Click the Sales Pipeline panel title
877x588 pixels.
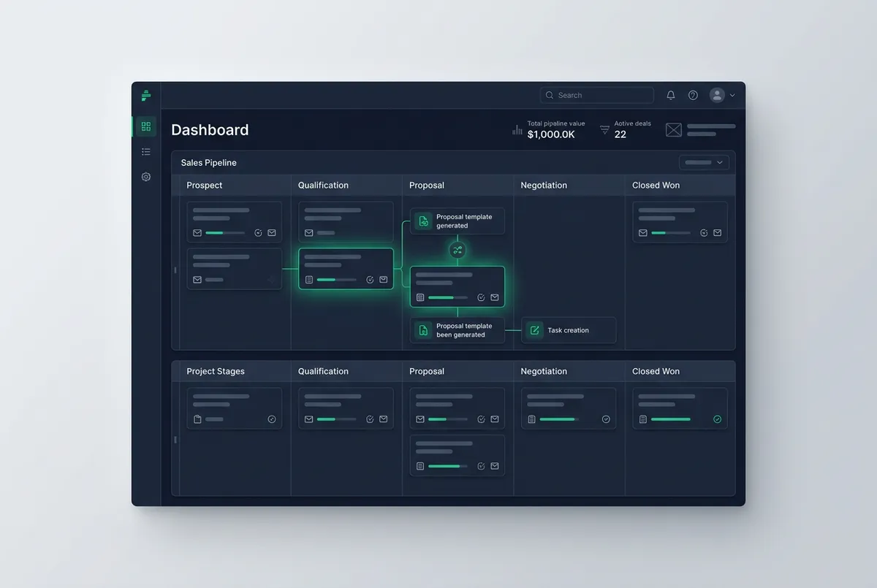pyautogui.click(x=209, y=162)
